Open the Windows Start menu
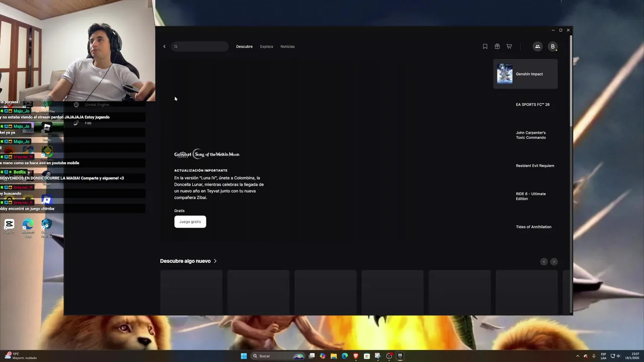The image size is (644, 362). (x=244, y=356)
